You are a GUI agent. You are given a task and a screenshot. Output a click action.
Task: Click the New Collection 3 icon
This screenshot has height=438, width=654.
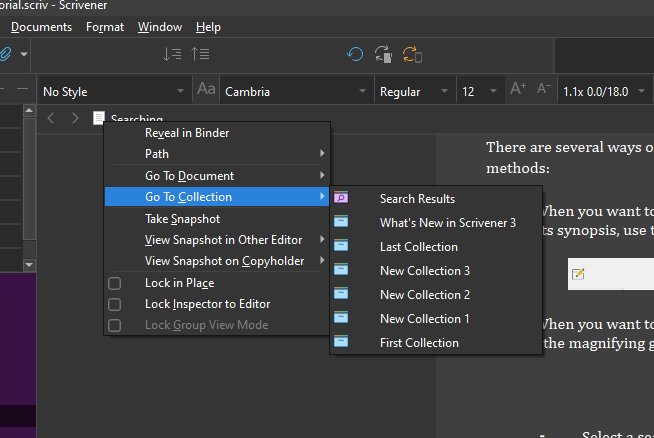(x=341, y=269)
